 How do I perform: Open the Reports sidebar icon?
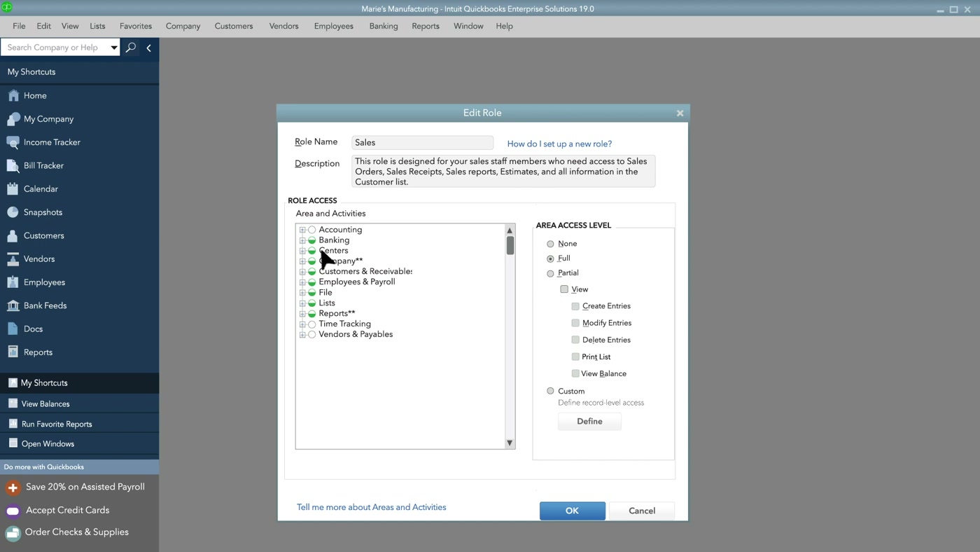click(x=13, y=352)
